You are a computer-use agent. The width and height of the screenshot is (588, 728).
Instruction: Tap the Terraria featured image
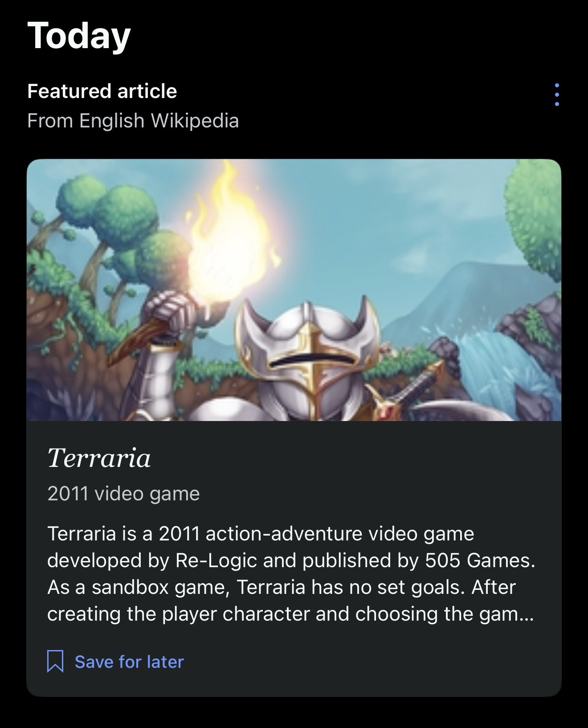[294, 290]
